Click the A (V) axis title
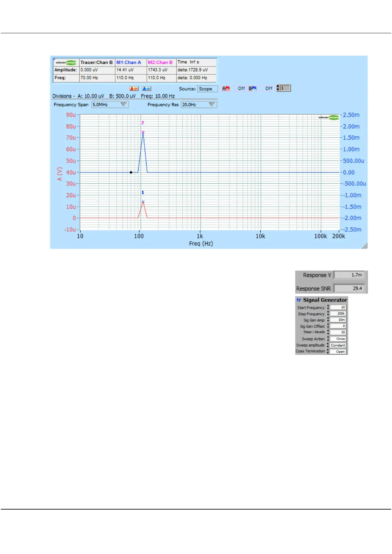This screenshot has width=392, height=554. [x=60, y=174]
